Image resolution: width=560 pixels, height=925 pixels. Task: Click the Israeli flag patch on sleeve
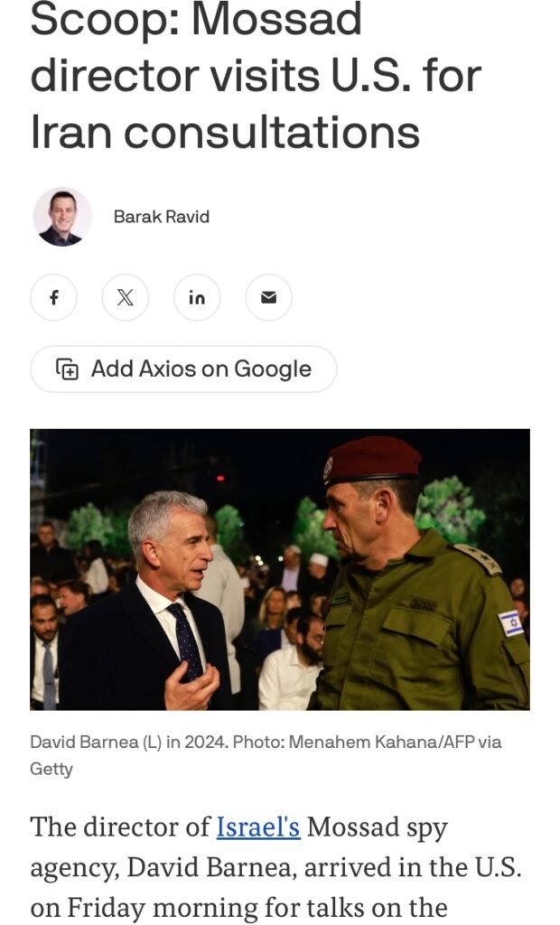[511, 623]
